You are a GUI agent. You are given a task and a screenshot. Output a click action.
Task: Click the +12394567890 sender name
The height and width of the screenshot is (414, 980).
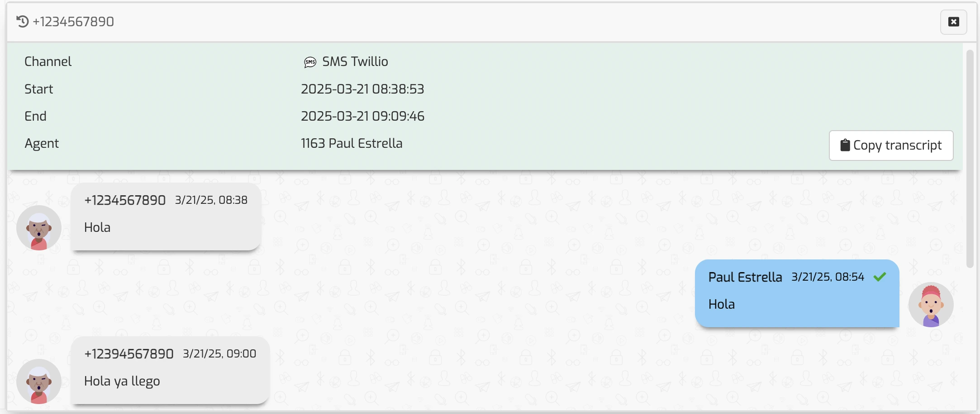click(x=128, y=353)
